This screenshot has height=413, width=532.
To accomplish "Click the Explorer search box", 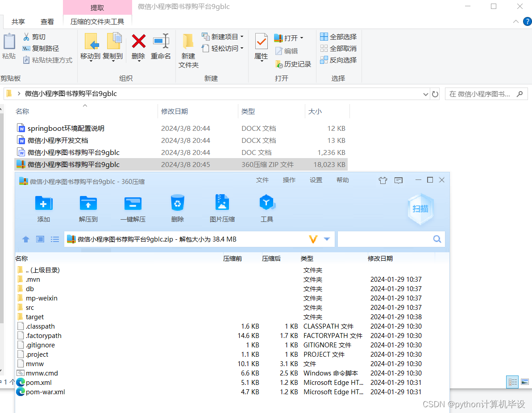I will tap(486, 94).
